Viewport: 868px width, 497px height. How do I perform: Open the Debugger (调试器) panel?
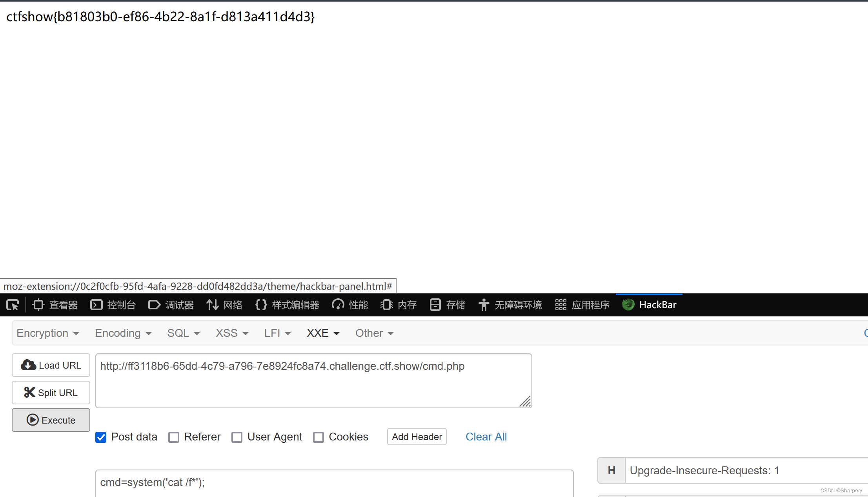click(171, 305)
